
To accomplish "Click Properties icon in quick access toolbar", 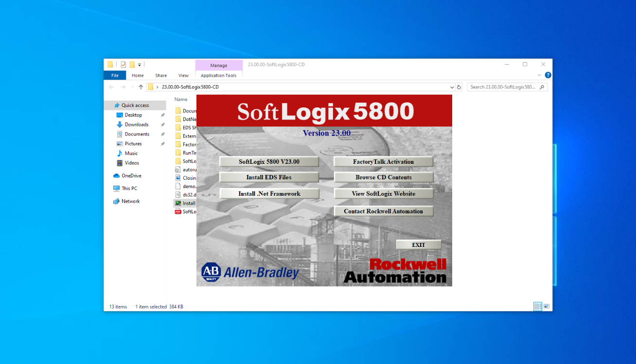I will [x=124, y=64].
